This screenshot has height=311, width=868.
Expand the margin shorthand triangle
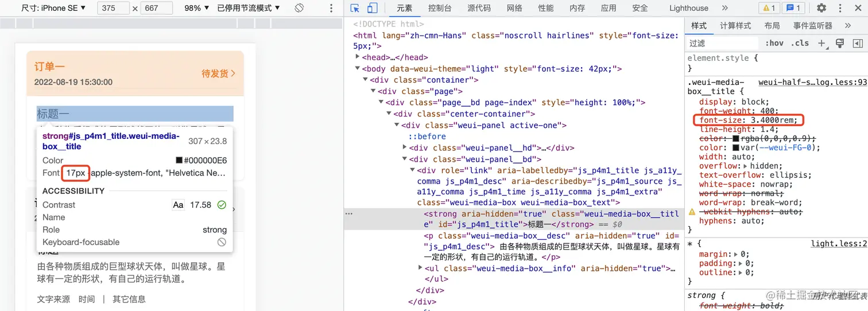click(x=736, y=254)
